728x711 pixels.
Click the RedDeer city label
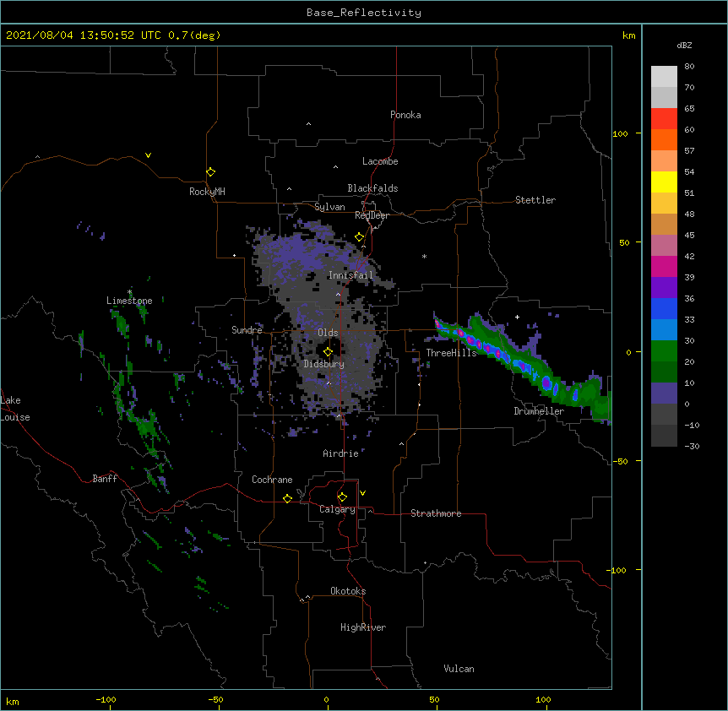(x=372, y=215)
